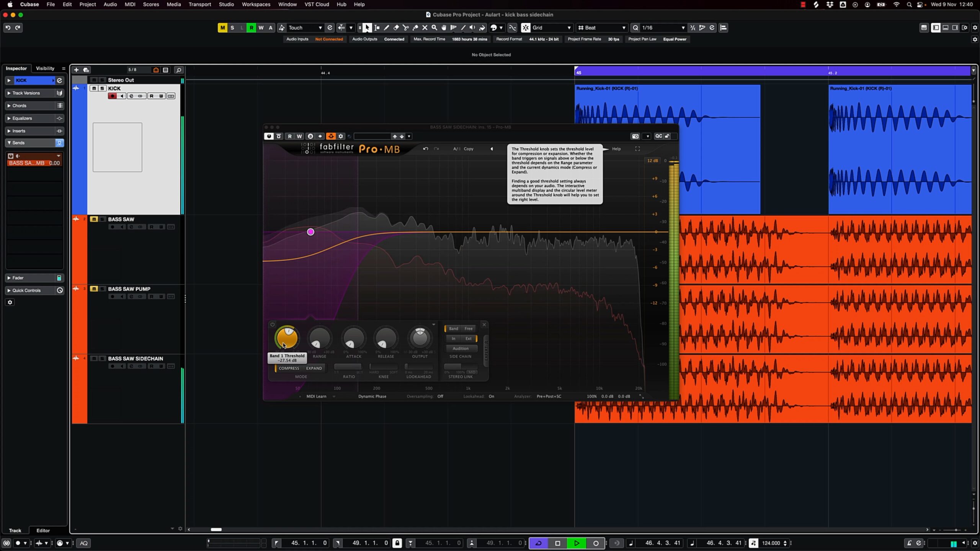Select Ext side chain input

click(x=468, y=339)
